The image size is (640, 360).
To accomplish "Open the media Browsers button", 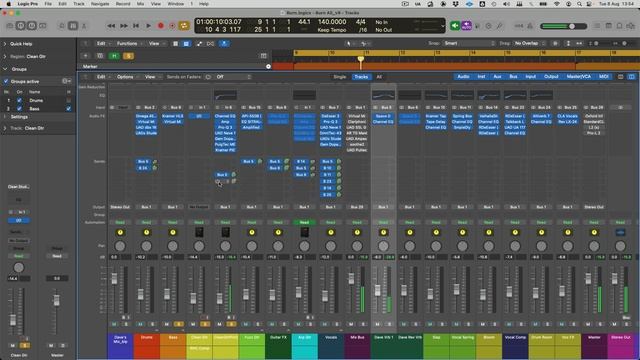I will pyautogui.click(x=631, y=26).
